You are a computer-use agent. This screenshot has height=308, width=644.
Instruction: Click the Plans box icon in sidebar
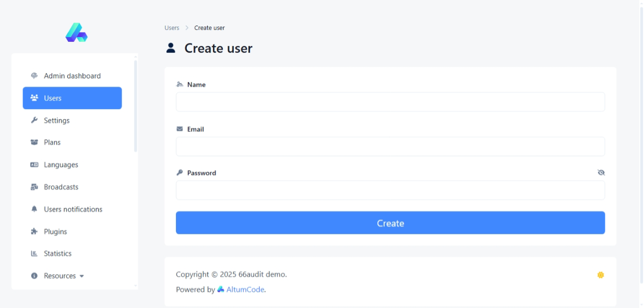(34, 143)
